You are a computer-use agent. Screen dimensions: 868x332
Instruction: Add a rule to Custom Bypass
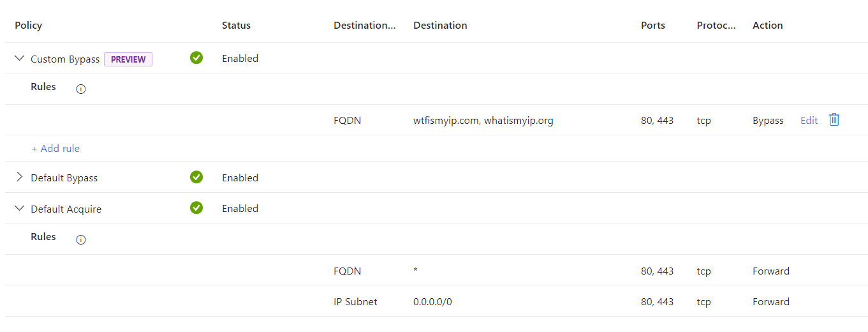pos(55,149)
